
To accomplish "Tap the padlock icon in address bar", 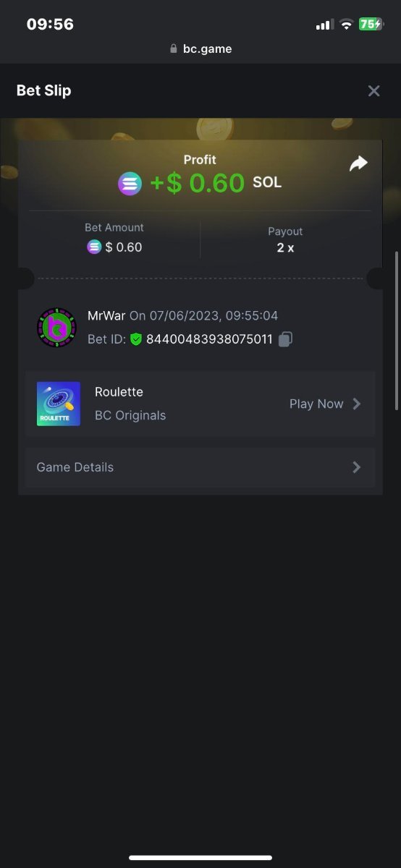I will click(x=173, y=49).
